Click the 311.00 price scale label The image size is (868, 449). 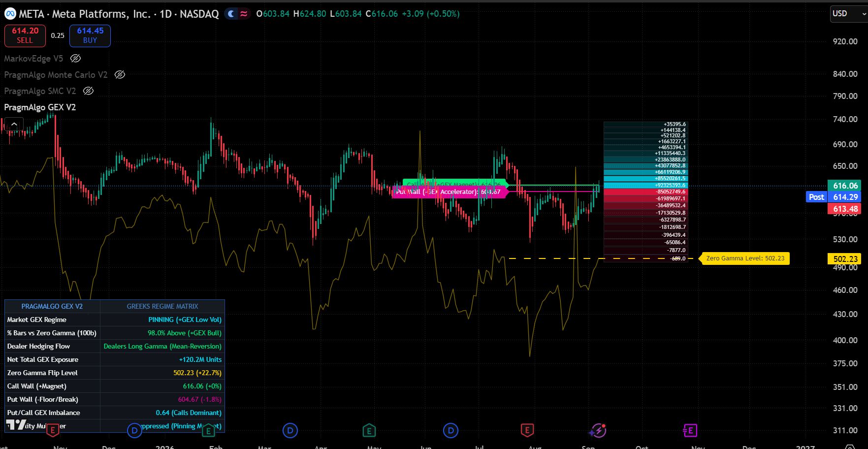pos(845,430)
